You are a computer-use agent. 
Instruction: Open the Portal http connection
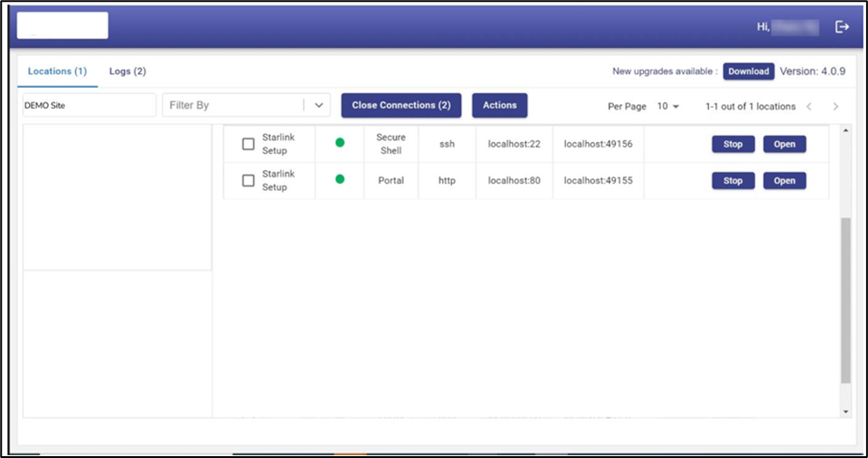[x=784, y=180]
